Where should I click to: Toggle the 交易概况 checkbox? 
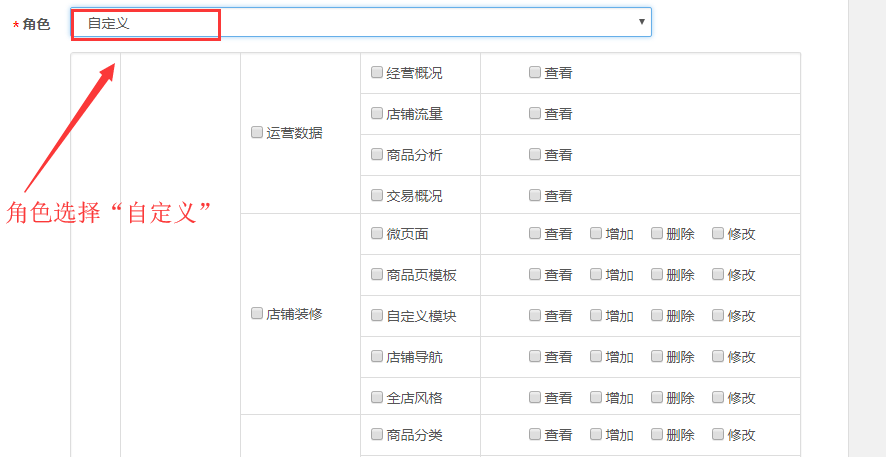[x=377, y=195]
